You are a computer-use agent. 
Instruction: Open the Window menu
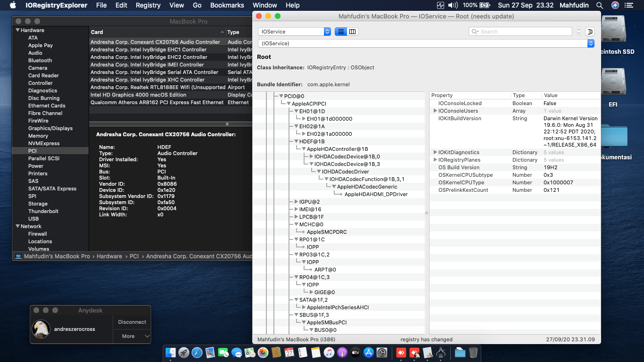pos(265,5)
